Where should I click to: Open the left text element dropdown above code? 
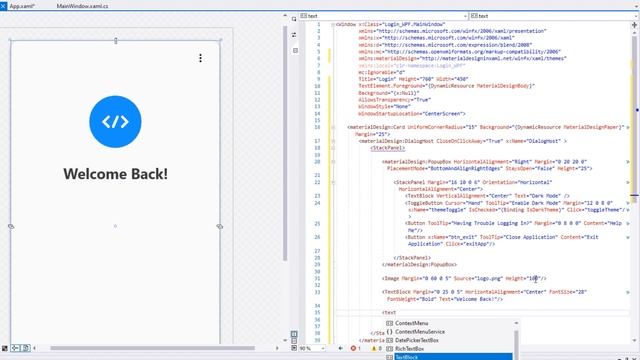[384, 16]
